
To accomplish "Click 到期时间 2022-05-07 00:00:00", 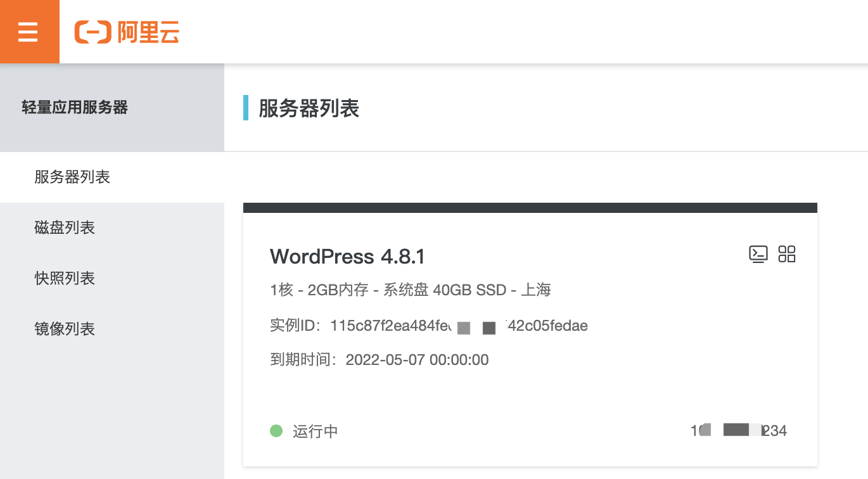I will pyautogui.click(x=380, y=360).
